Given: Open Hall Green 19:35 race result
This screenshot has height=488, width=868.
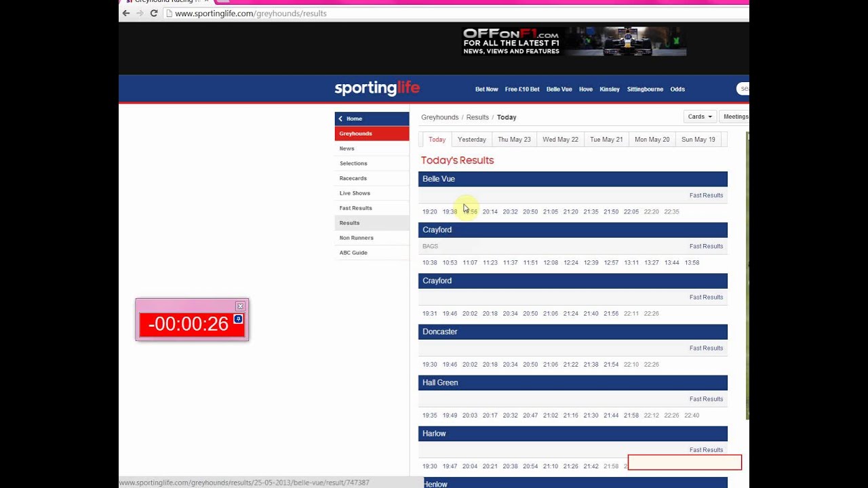Looking at the screenshot, I should point(430,415).
